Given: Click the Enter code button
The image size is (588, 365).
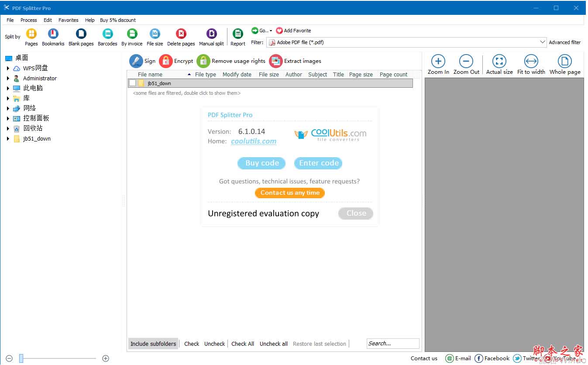Looking at the screenshot, I should click(318, 163).
